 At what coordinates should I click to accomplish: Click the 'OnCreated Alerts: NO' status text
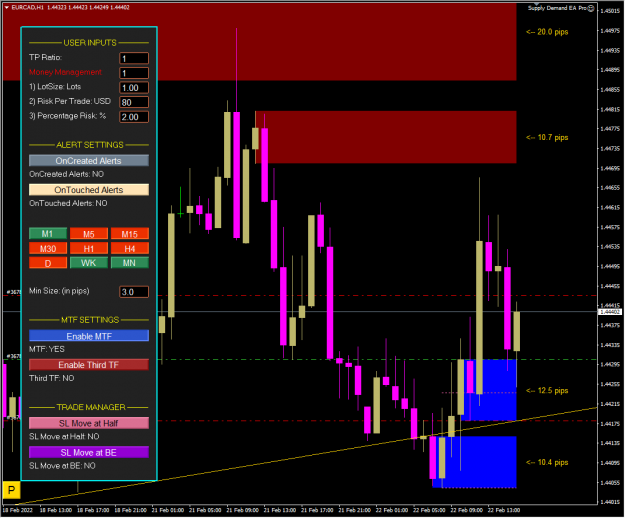(67, 174)
